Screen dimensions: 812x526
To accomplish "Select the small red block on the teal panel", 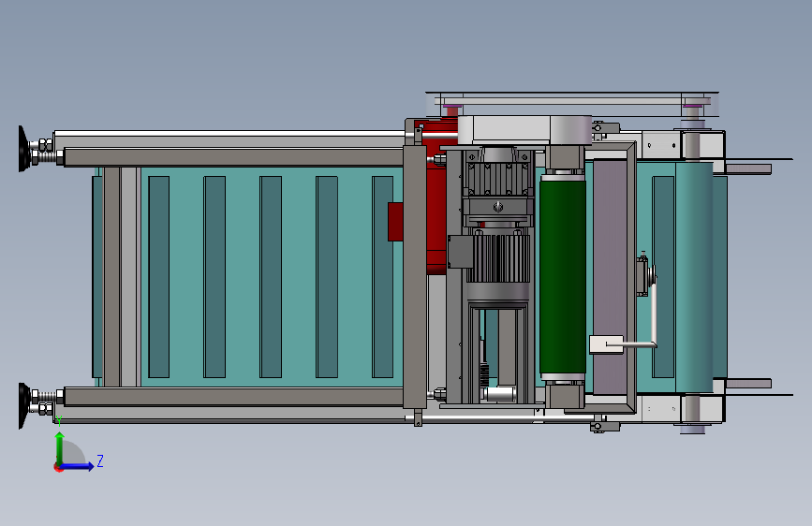I will pyautogui.click(x=395, y=222).
